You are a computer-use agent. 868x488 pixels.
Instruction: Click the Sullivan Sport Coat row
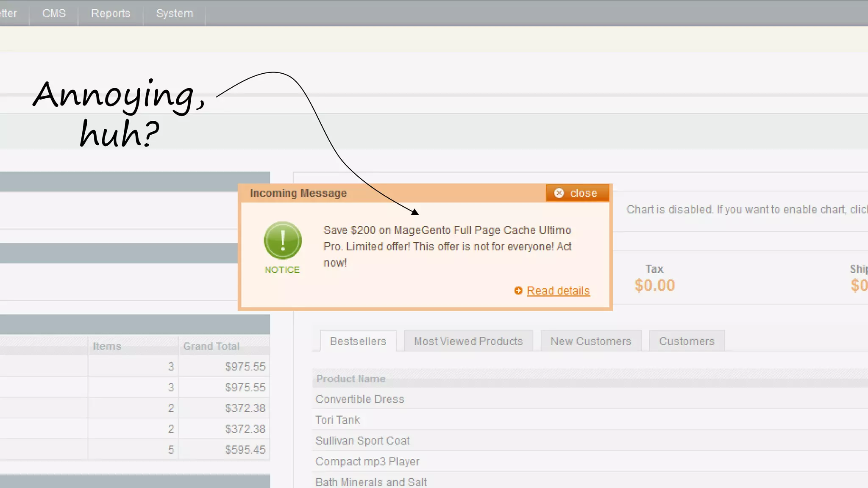point(362,441)
